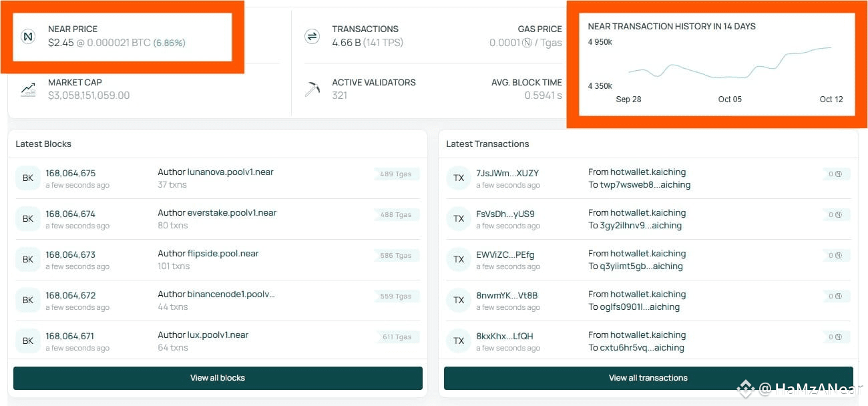This screenshot has height=406, width=868.
Task: Click the View all transactions button
Action: point(648,378)
